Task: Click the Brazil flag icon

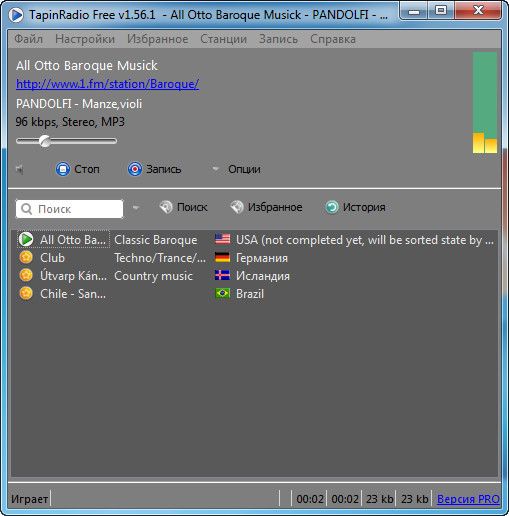Action: point(222,293)
